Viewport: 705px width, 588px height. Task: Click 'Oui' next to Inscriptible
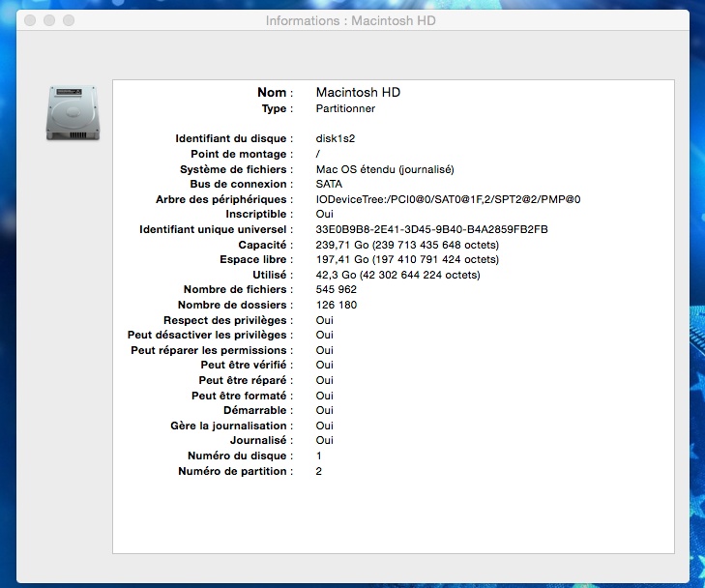pyautogui.click(x=325, y=214)
